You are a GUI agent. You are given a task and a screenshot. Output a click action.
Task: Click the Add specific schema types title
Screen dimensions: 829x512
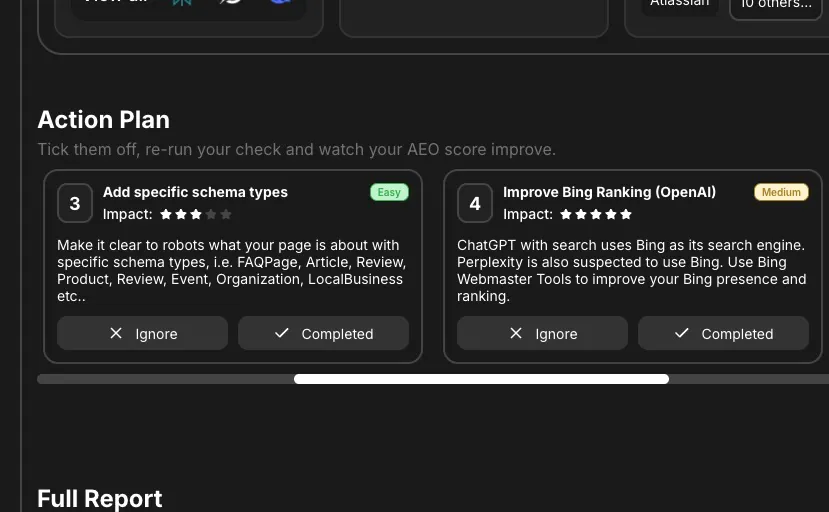pyautogui.click(x=195, y=192)
